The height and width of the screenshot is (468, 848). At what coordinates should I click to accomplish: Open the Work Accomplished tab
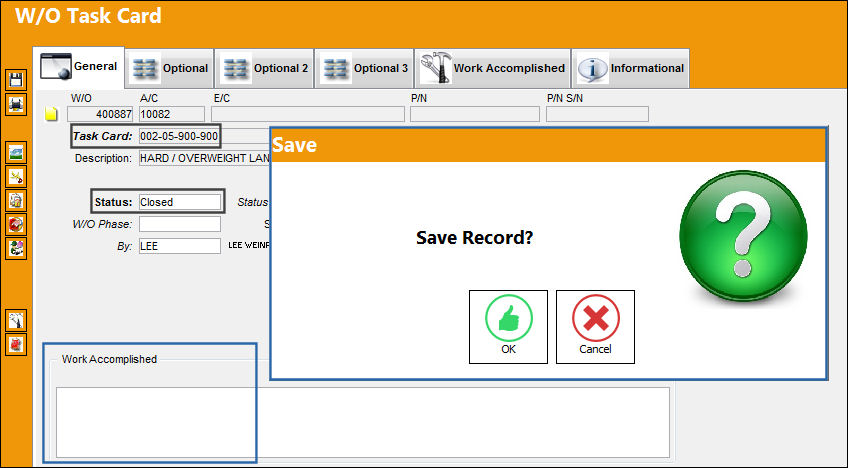coord(493,68)
